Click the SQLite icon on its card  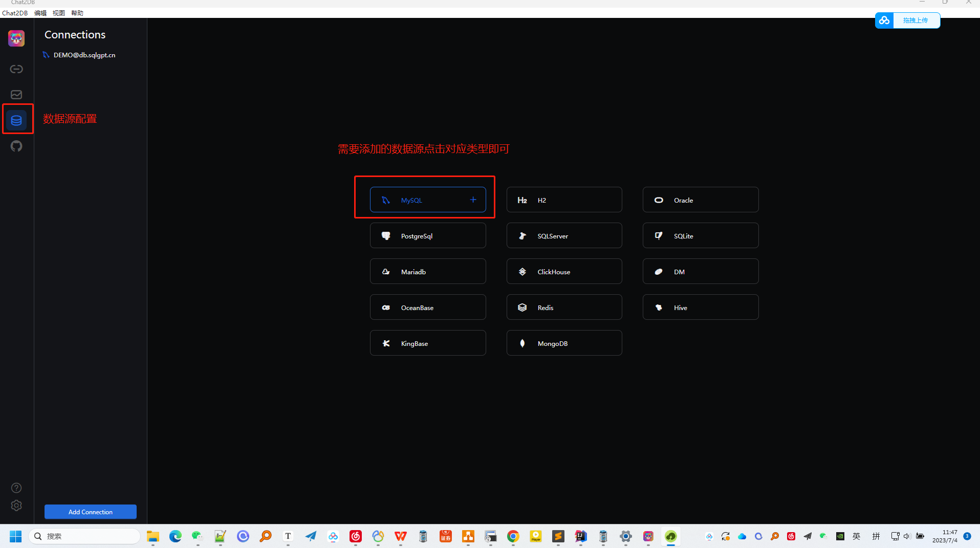659,236
